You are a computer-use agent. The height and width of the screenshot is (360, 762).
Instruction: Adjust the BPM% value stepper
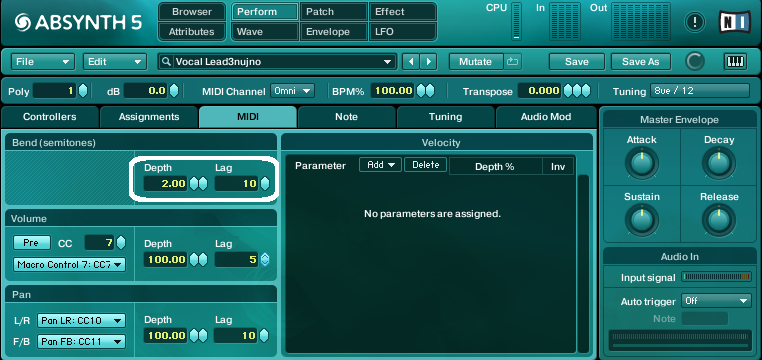click(425, 91)
